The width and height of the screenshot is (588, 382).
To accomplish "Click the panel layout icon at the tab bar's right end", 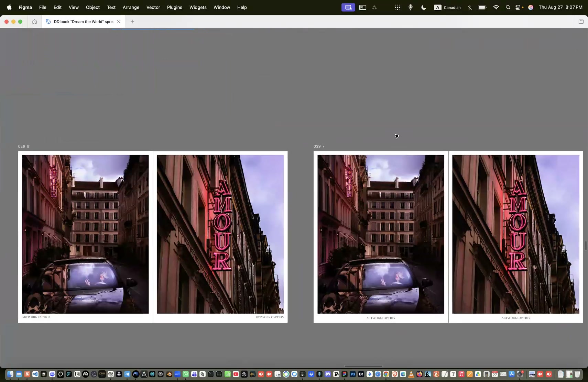I will click(x=581, y=22).
